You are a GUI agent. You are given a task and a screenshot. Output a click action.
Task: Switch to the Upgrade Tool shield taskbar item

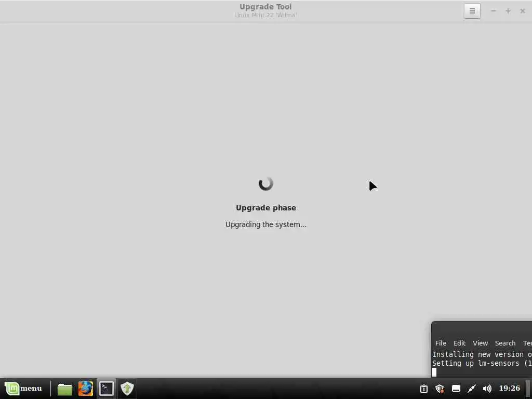coord(127,389)
